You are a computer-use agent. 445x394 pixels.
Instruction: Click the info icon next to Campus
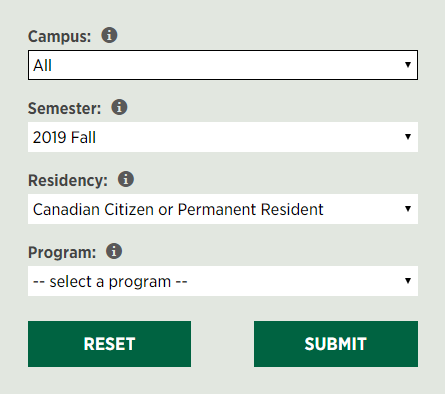click(109, 35)
